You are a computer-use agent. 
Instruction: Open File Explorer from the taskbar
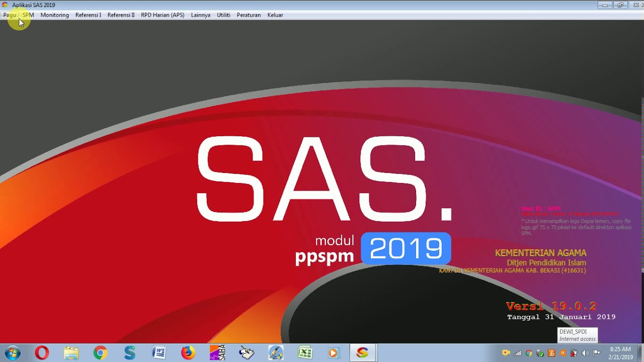pos(71,353)
